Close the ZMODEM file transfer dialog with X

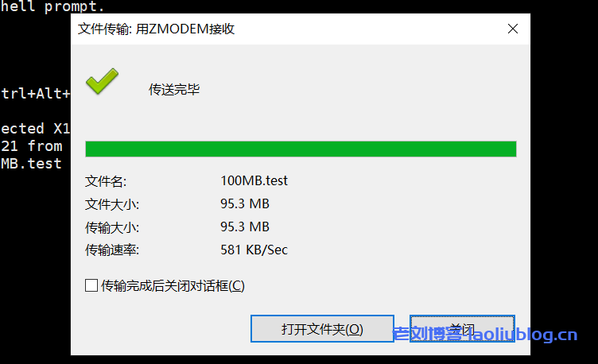coord(513,29)
